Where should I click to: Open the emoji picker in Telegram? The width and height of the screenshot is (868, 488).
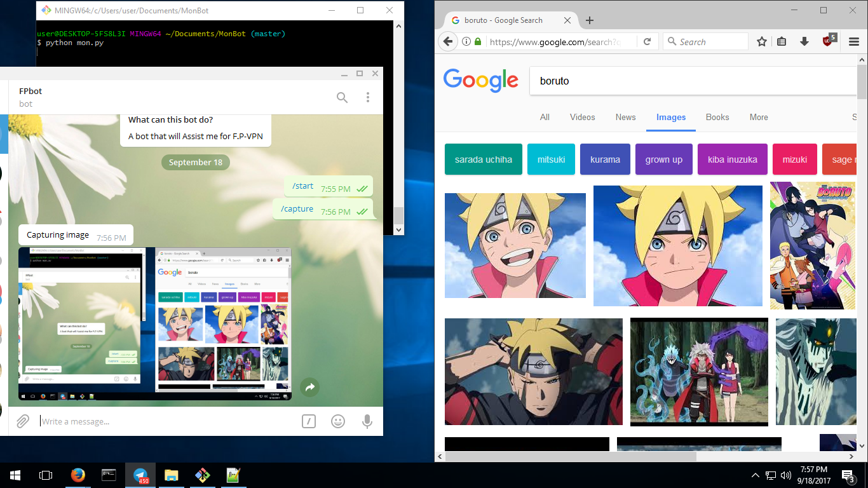[338, 421]
